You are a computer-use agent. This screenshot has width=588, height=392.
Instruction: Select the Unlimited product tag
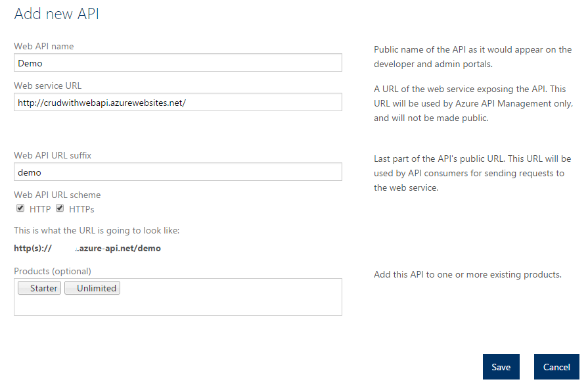tap(92, 288)
